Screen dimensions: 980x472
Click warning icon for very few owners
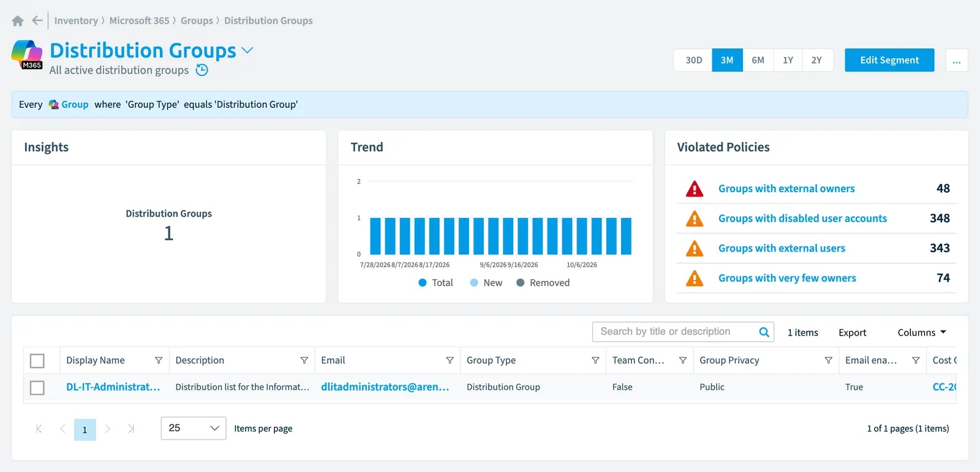coord(695,279)
